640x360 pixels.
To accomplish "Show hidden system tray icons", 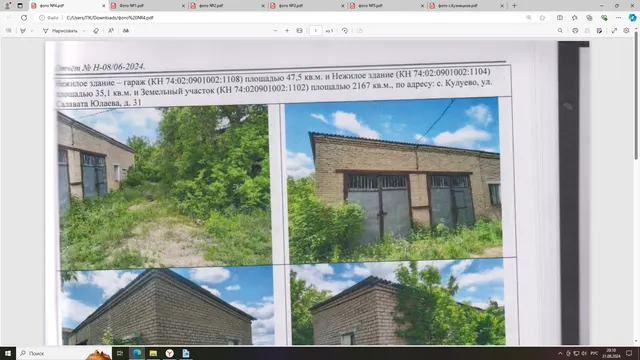I will (560, 353).
